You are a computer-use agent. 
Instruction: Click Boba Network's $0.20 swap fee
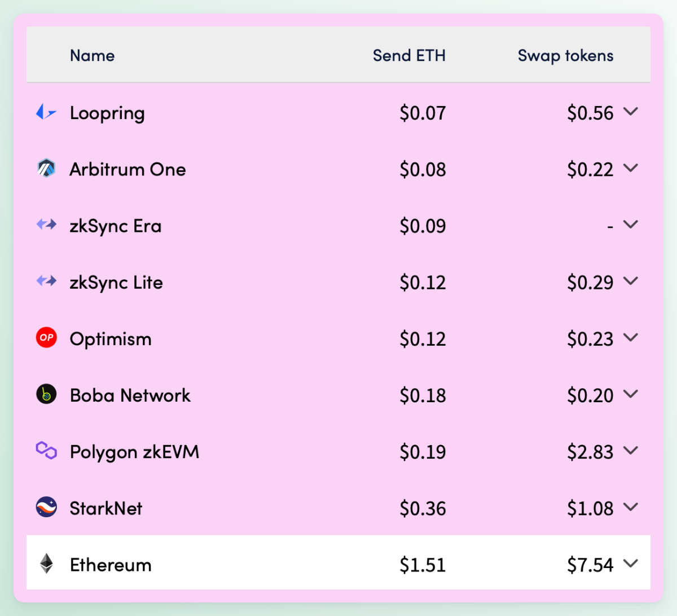tap(590, 395)
